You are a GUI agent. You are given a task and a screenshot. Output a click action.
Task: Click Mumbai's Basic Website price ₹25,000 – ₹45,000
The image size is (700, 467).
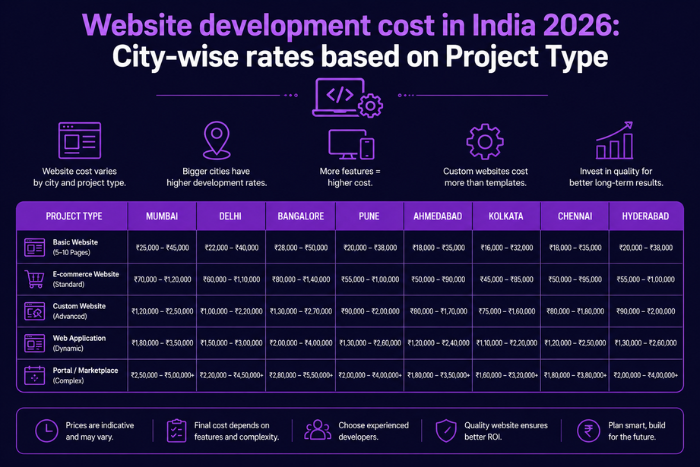coord(162,247)
